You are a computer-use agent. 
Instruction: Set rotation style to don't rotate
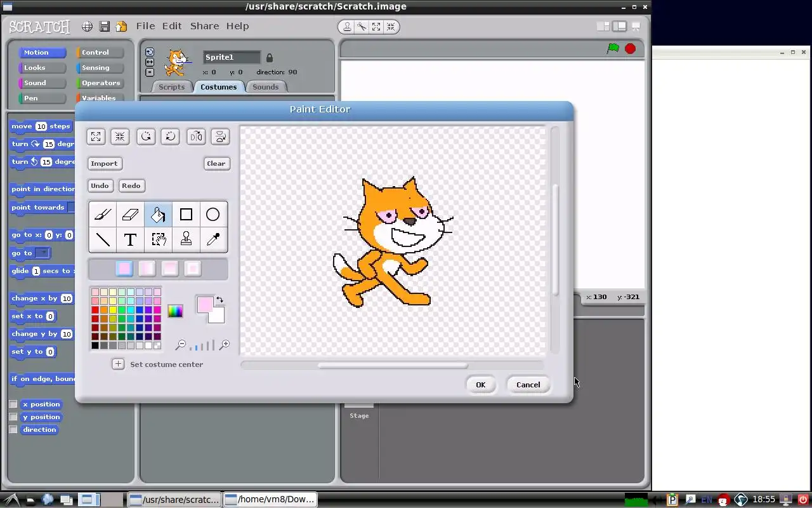pyautogui.click(x=150, y=72)
